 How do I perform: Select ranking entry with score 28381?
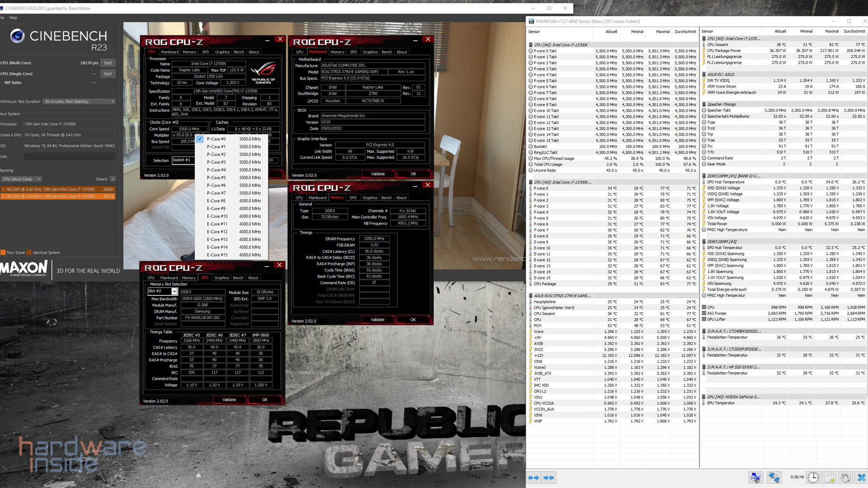point(57,190)
